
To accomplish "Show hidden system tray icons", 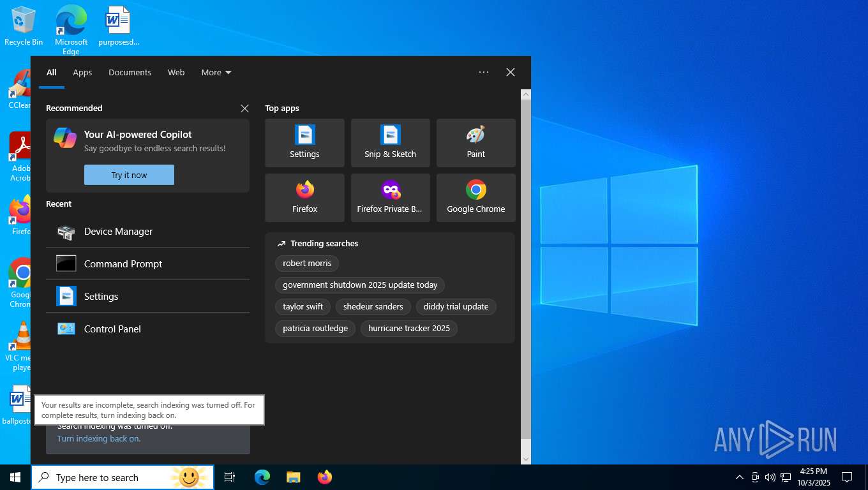I will pos(740,477).
